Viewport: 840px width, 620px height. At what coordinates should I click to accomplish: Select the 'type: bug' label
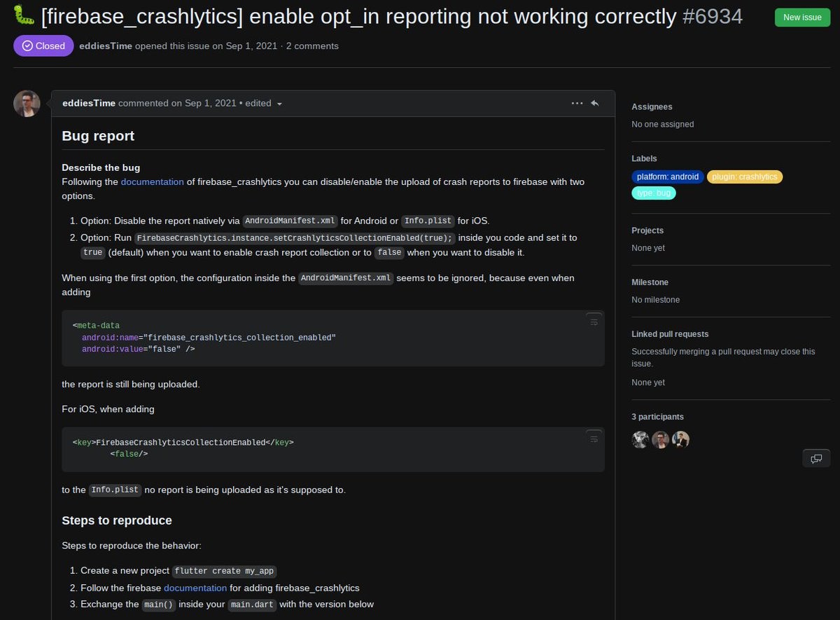[x=654, y=193]
